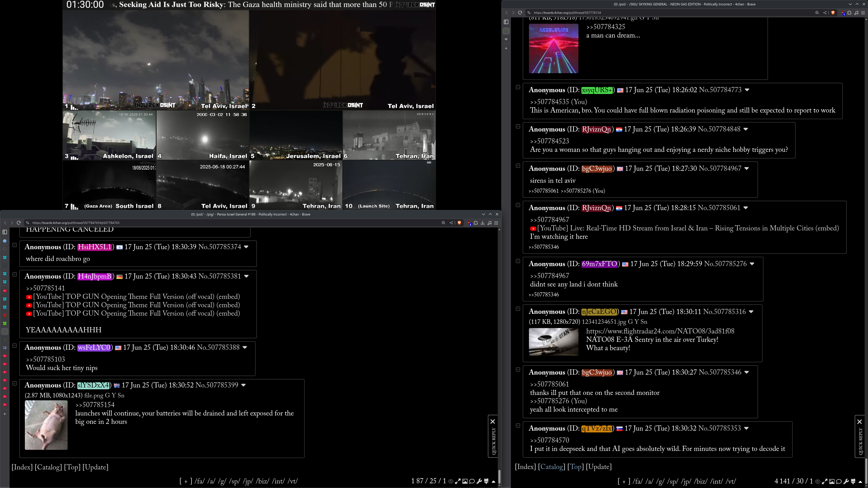Open the flightradar24 NATO08 link
This screenshot has height=488, width=868.
click(x=660, y=331)
